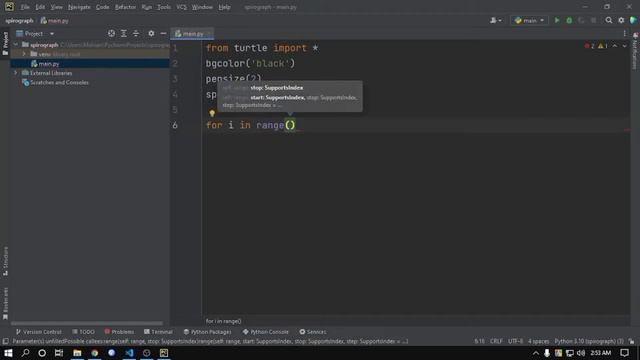Click the project panel horizontal scrollbar
Screen dimensions: 640x360
pos(87,323)
